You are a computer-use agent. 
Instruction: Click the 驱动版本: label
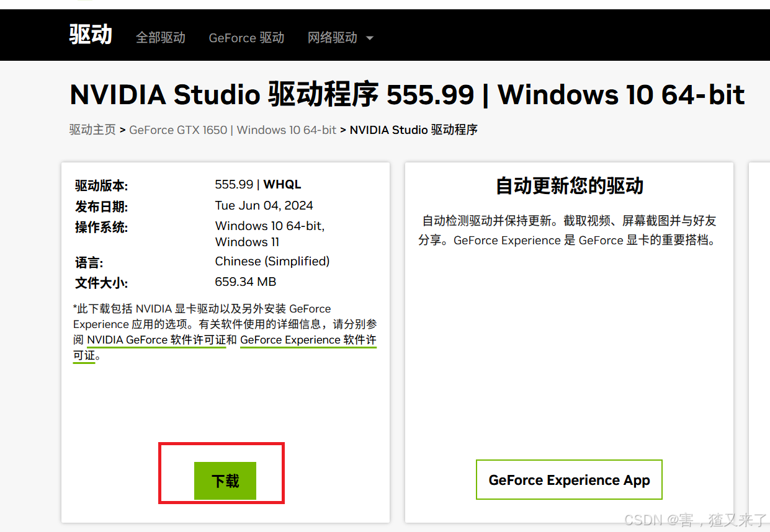(101, 186)
